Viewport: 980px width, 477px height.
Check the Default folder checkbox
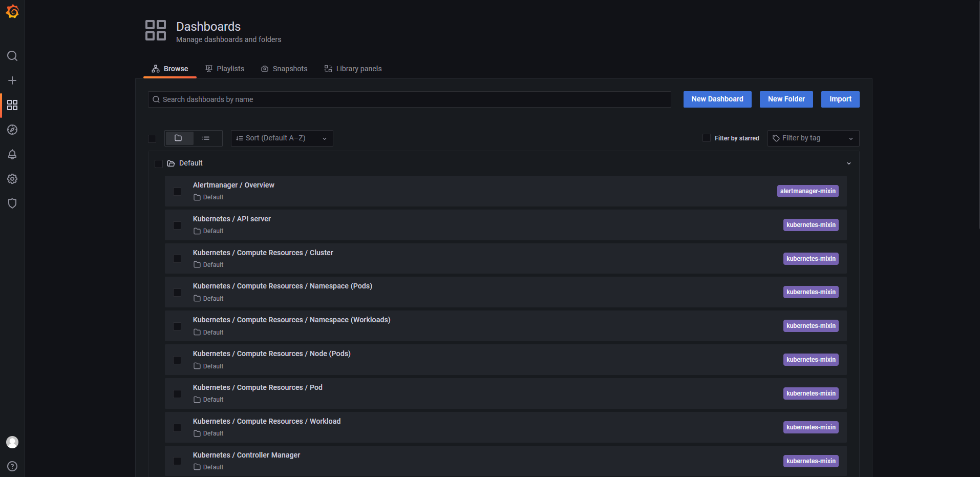point(159,164)
